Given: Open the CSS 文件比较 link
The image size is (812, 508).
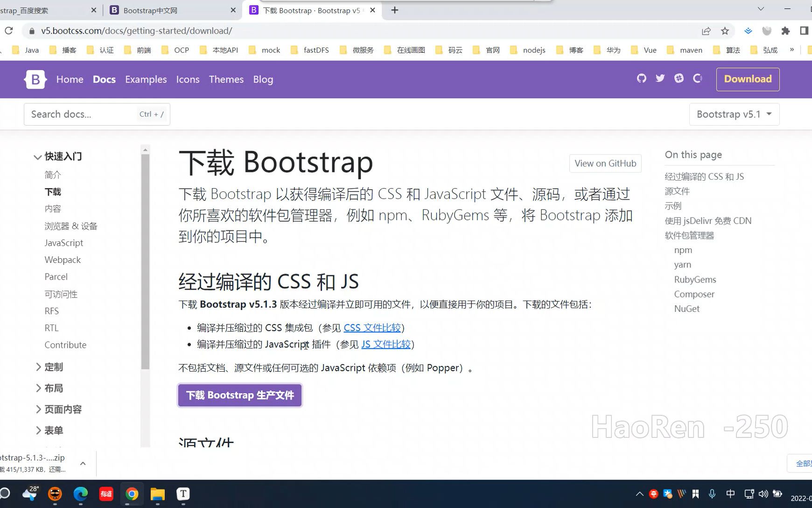Looking at the screenshot, I should coord(372,328).
